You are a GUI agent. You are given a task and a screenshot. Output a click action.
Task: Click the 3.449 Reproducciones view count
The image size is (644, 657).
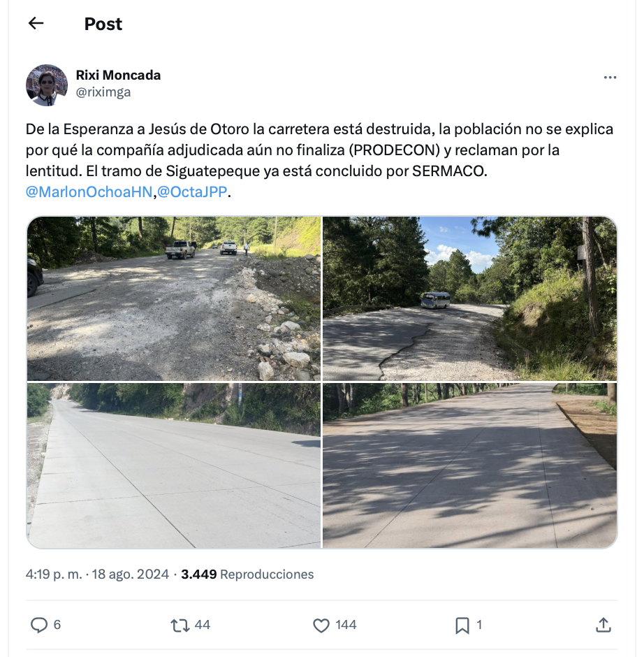pos(247,574)
